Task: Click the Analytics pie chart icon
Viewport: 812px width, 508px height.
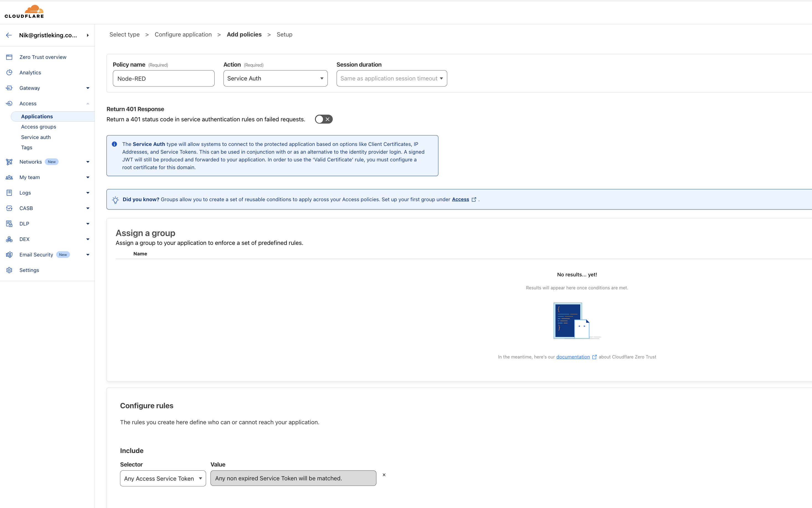Action: click(x=9, y=73)
